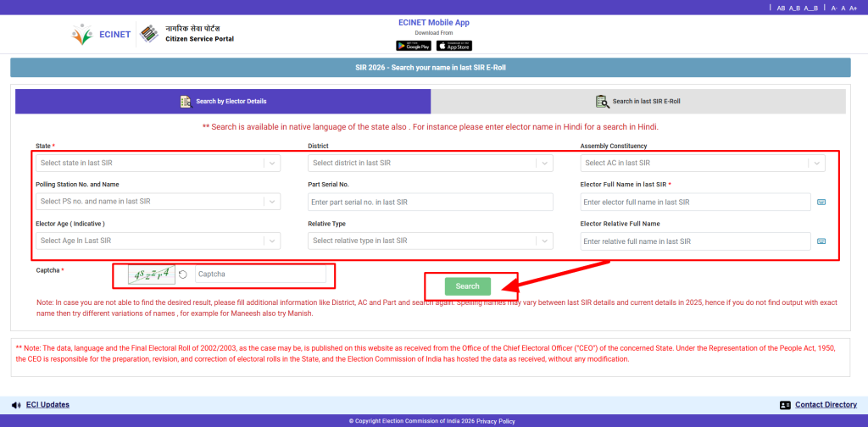Set wide letter spacing A__B
This screenshot has height=427, width=868.
pyautogui.click(x=810, y=8)
